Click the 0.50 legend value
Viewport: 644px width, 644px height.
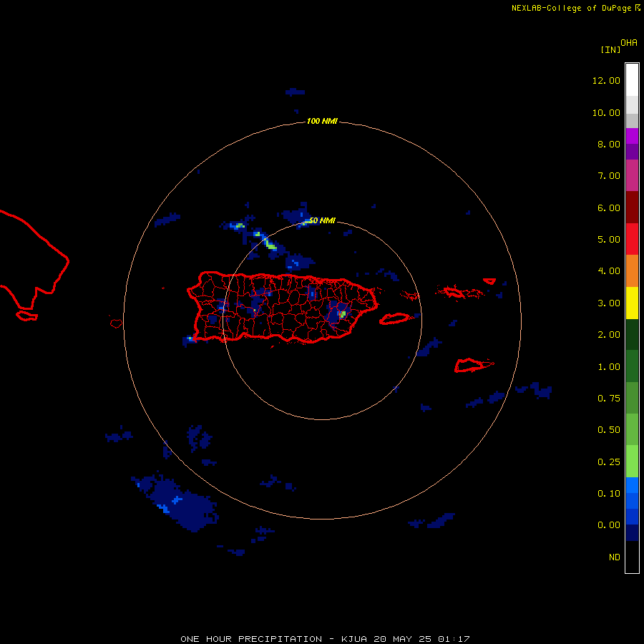[609, 430]
